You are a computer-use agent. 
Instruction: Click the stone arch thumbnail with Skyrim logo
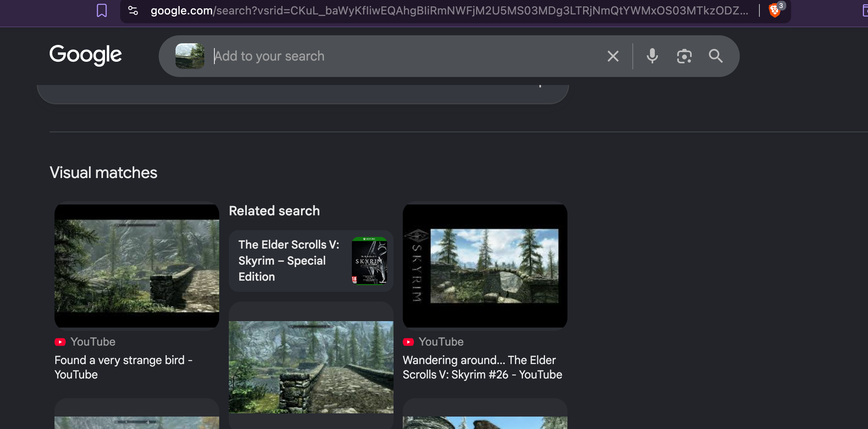point(485,266)
